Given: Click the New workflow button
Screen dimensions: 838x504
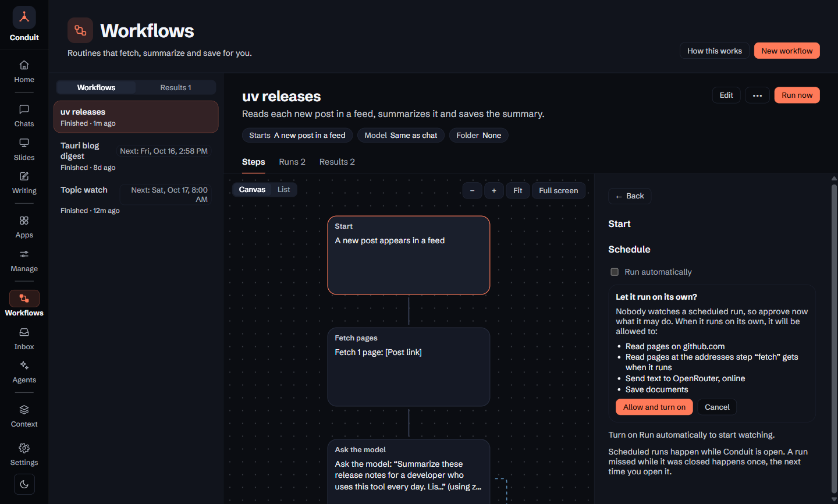Looking at the screenshot, I should click(x=787, y=51).
